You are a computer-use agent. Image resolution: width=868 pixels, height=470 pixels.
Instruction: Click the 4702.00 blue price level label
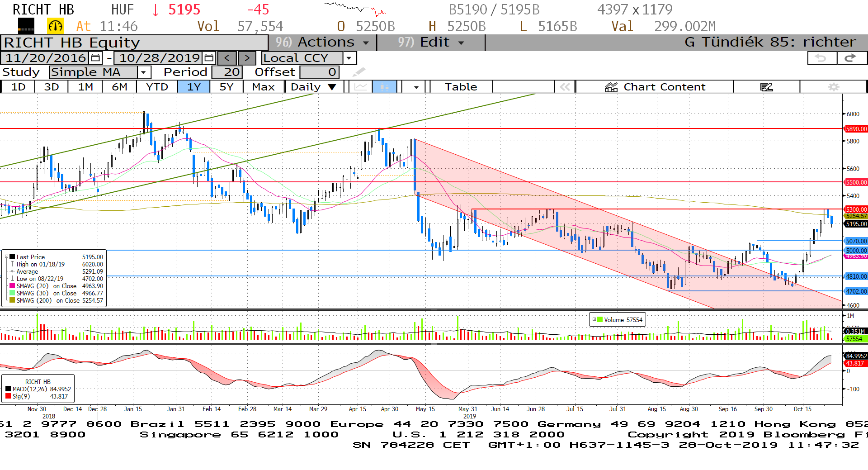click(856, 291)
